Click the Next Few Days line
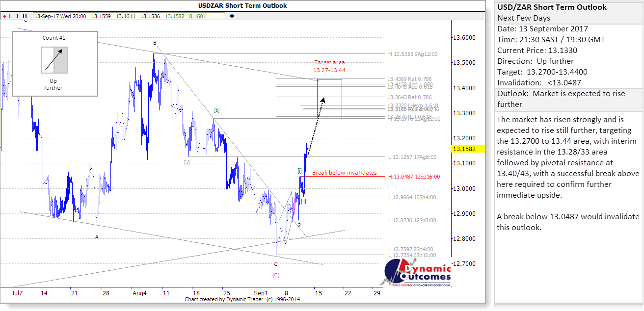644x311 pixels. pos(523,18)
